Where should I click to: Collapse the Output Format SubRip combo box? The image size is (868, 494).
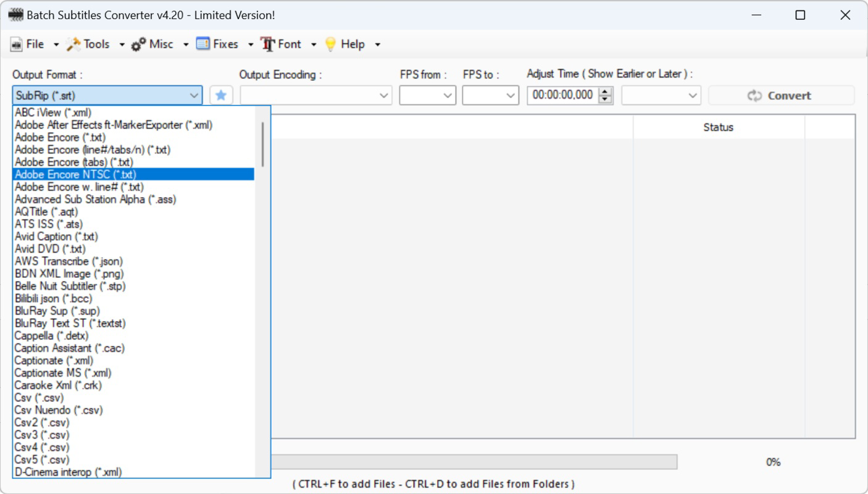(x=107, y=96)
